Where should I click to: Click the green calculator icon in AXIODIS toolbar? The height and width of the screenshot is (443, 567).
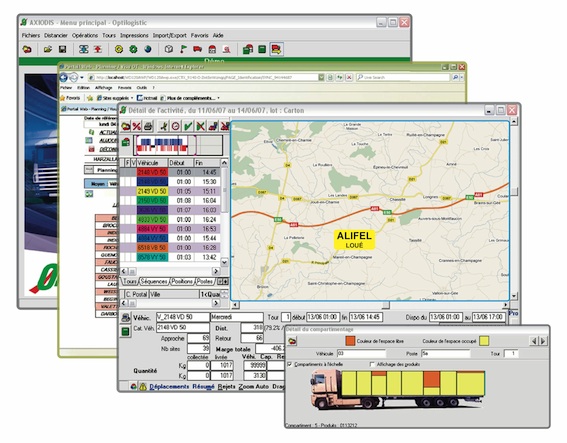[x=262, y=49]
